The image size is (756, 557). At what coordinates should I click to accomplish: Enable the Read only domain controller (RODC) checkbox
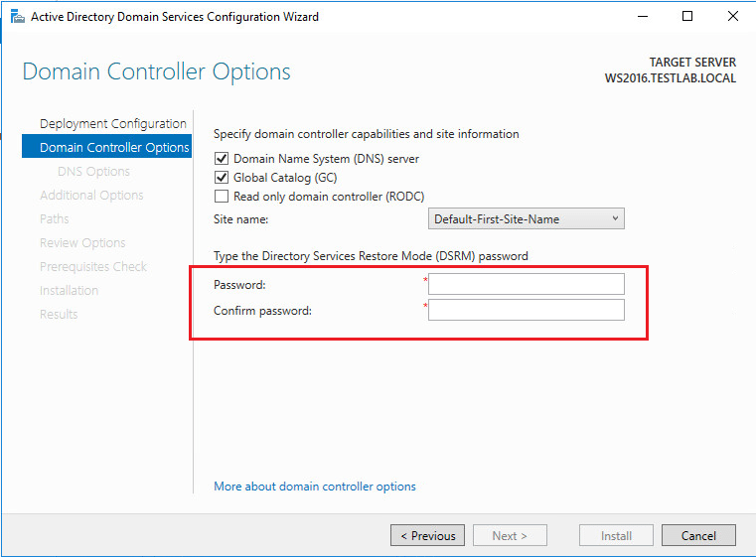pos(222,197)
